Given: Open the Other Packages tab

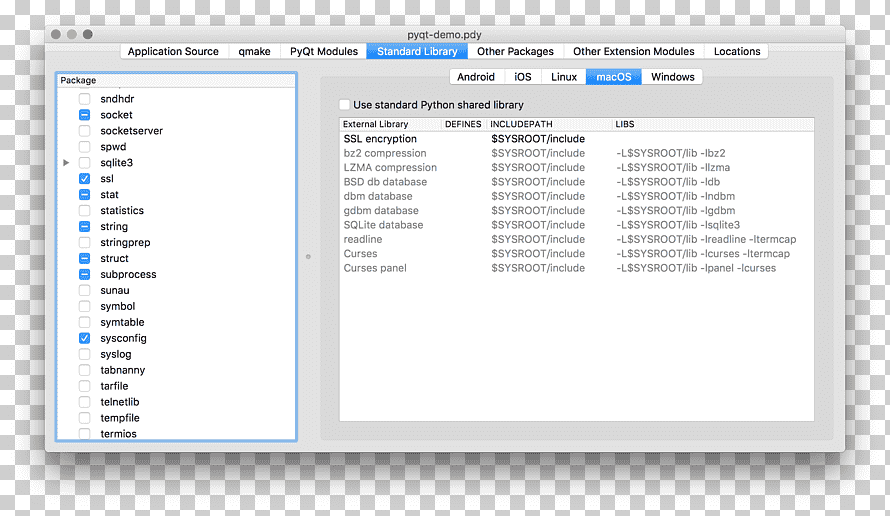Looking at the screenshot, I should coord(515,51).
